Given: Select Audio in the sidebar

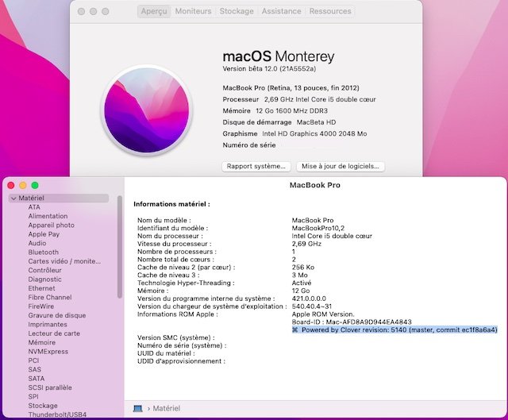Looking at the screenshot, I should pyautogui.click(x=37, y=243).
